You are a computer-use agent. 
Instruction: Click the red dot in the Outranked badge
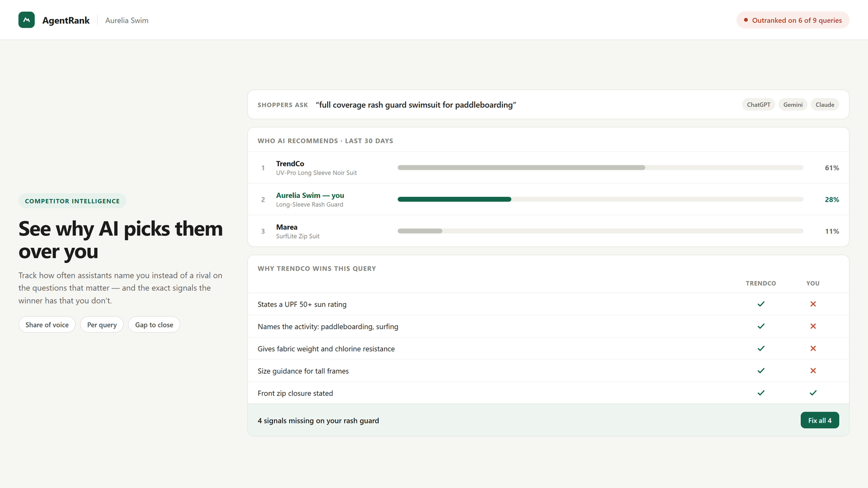(x=746, y=20)
